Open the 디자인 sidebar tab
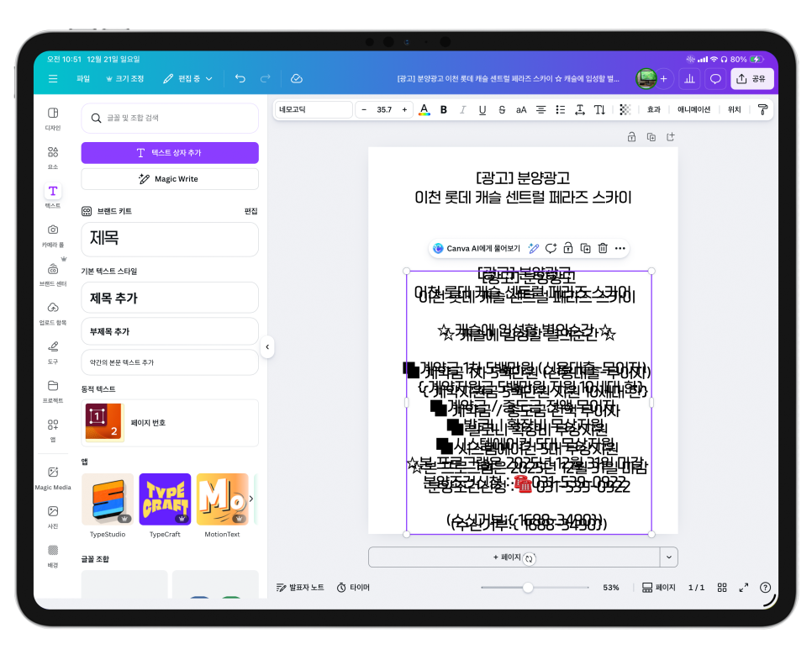The width and height of the screenshot is (812, 660). tap(53, 119)
